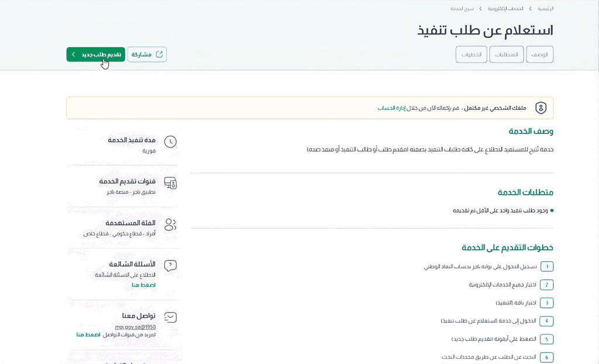Image resolution: width=599 pixels, height=364 pixels.
Task: Select the الخطوات tab
Action: click(x=471, y=54)
